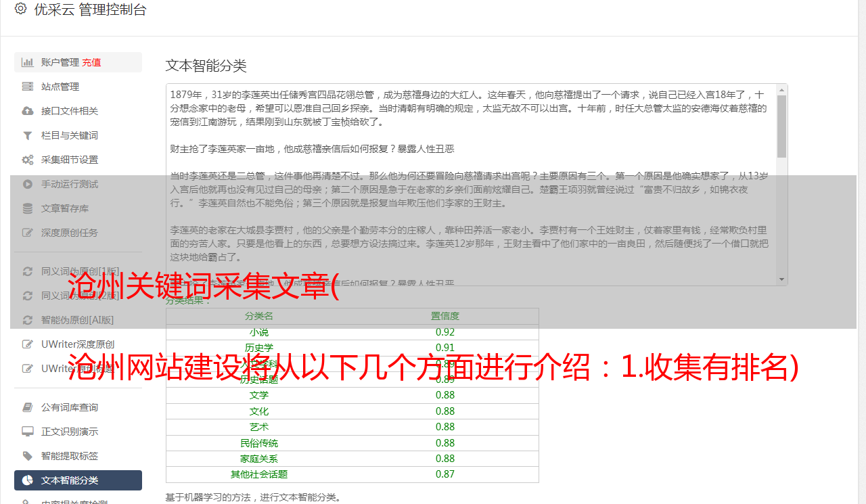Click the 0.87 confidence value
The width and height of the screenshot is (866, 504).
pos(445,475)
